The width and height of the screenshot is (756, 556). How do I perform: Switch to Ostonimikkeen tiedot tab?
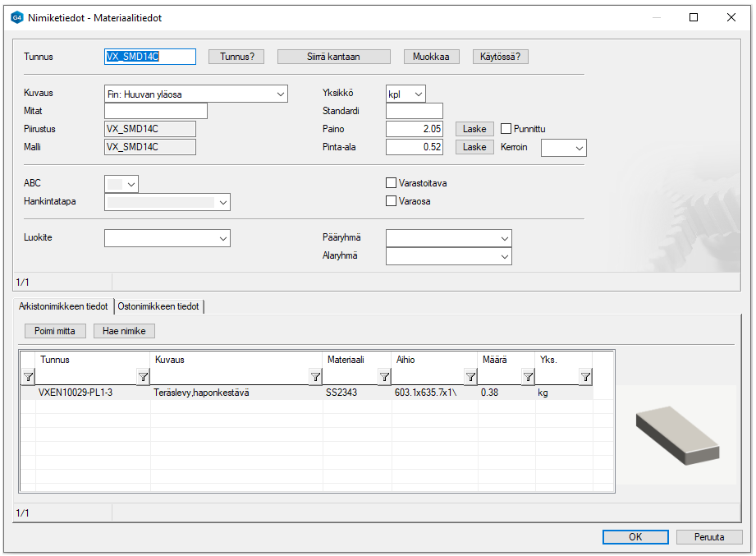[158, 306]
